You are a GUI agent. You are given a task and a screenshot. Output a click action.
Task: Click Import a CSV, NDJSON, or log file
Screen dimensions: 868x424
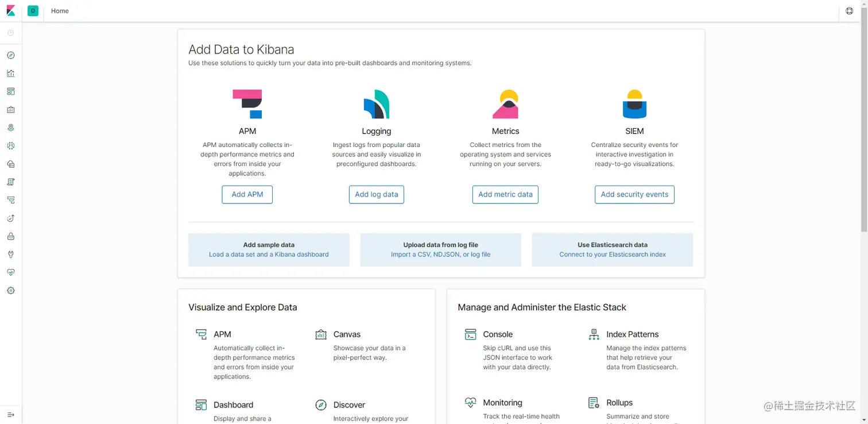(x=440, y=255)
